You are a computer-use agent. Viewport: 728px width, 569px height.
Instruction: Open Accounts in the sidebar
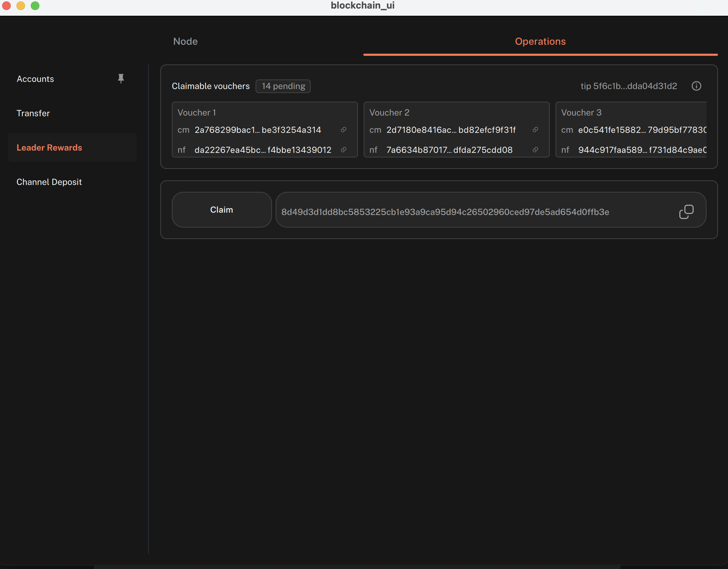[35, 79]
